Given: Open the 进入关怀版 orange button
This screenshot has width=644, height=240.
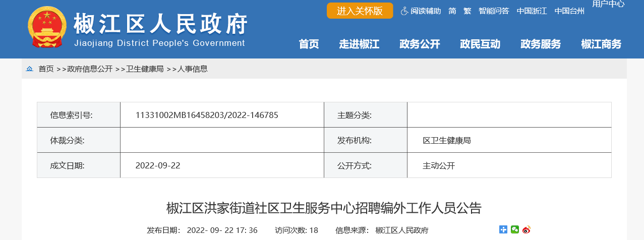Looking at the screenshot, I should click(x=360, y=11).
